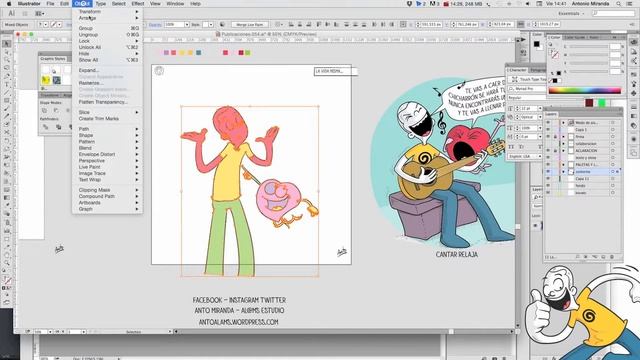Toggle lock on the firma layer
640x360 pixels.
(x=556, y=137)
